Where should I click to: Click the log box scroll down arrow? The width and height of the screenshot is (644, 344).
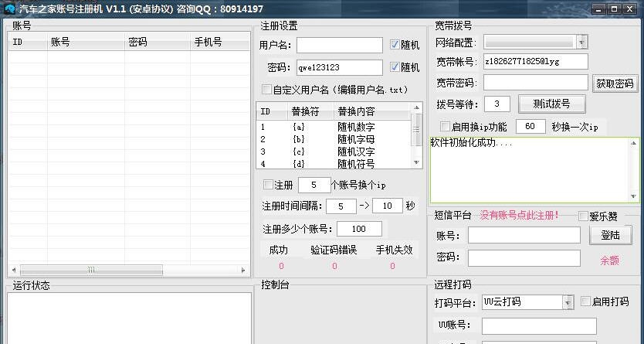[x=634, y=196]
